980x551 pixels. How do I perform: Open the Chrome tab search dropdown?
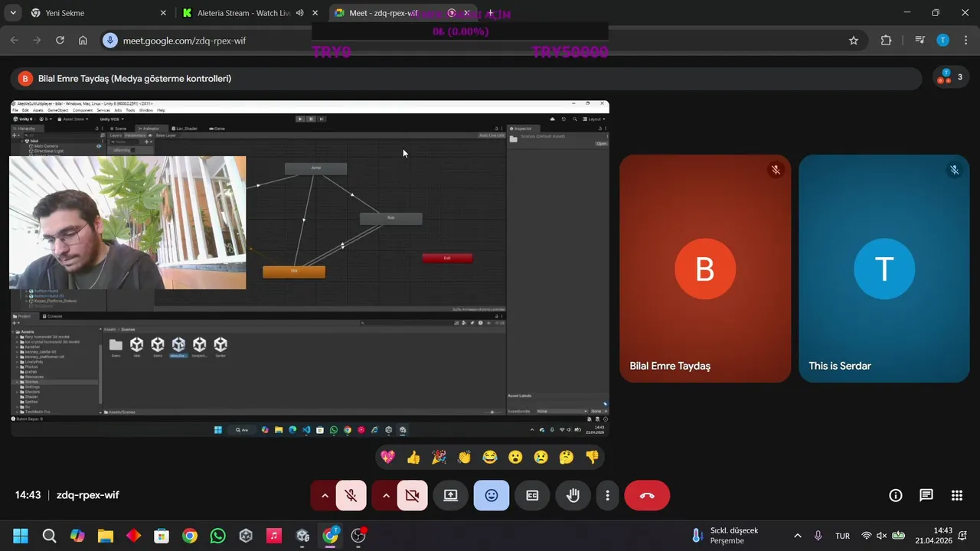[14, 13]
